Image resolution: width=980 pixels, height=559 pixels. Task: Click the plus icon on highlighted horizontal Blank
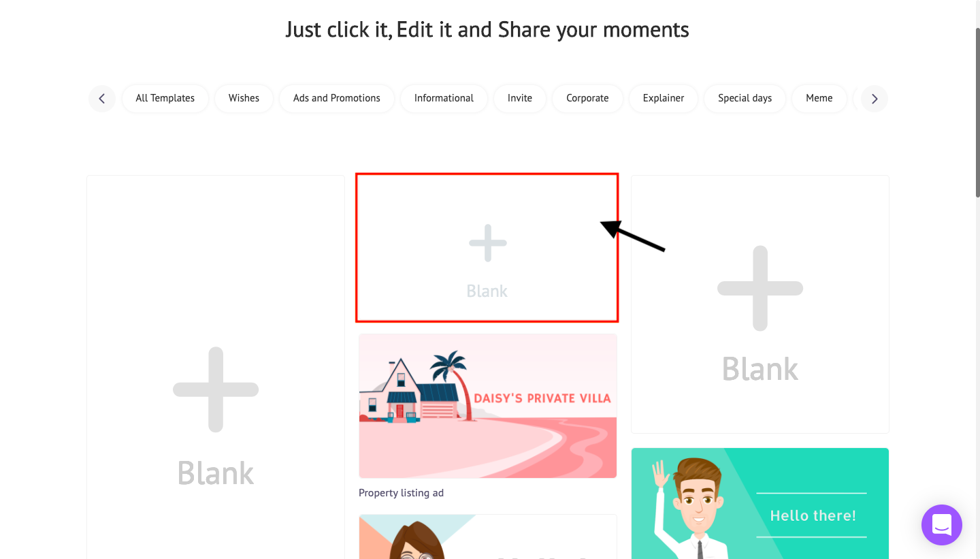pyautogui.click(x=488, y=243)
